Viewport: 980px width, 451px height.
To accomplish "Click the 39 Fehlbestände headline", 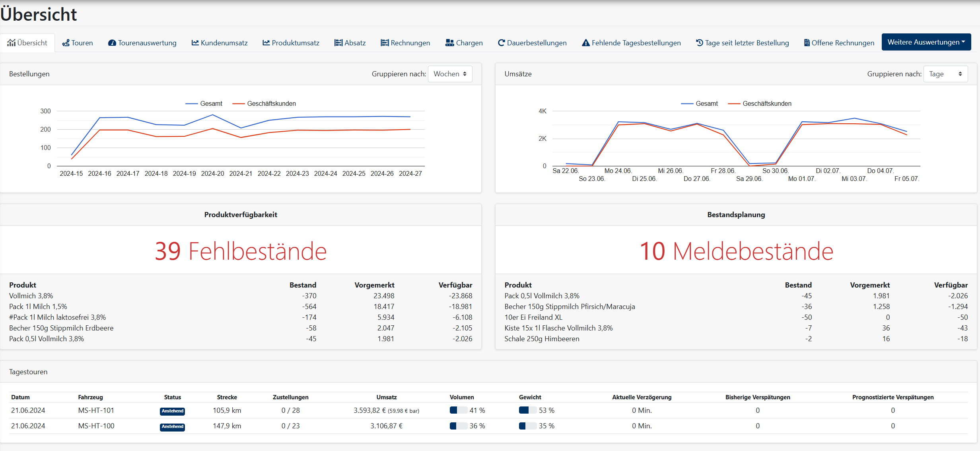I will 241,251.
